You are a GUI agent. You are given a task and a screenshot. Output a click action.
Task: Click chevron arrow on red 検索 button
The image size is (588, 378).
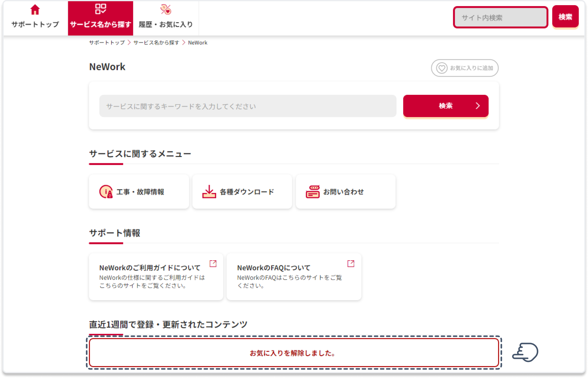coord(478,106)
